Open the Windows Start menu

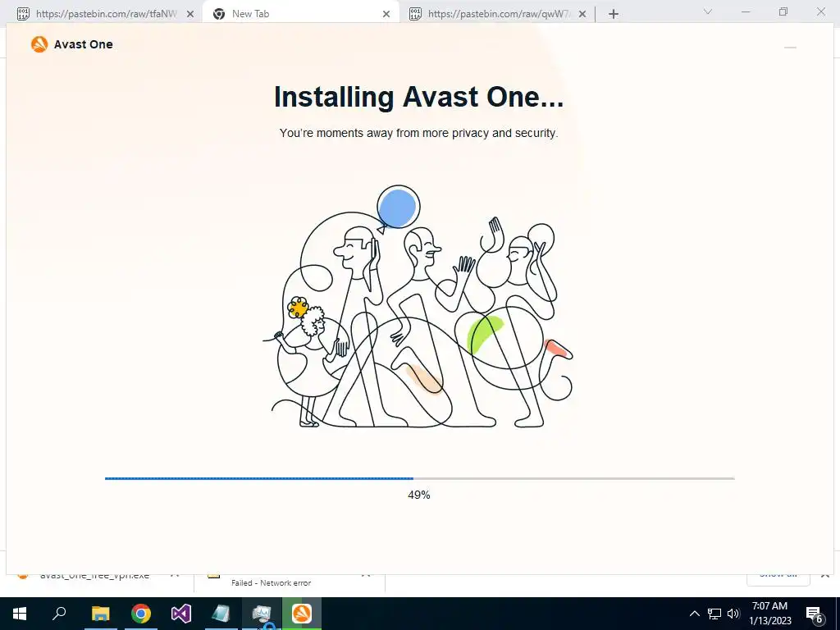[20, 614]
